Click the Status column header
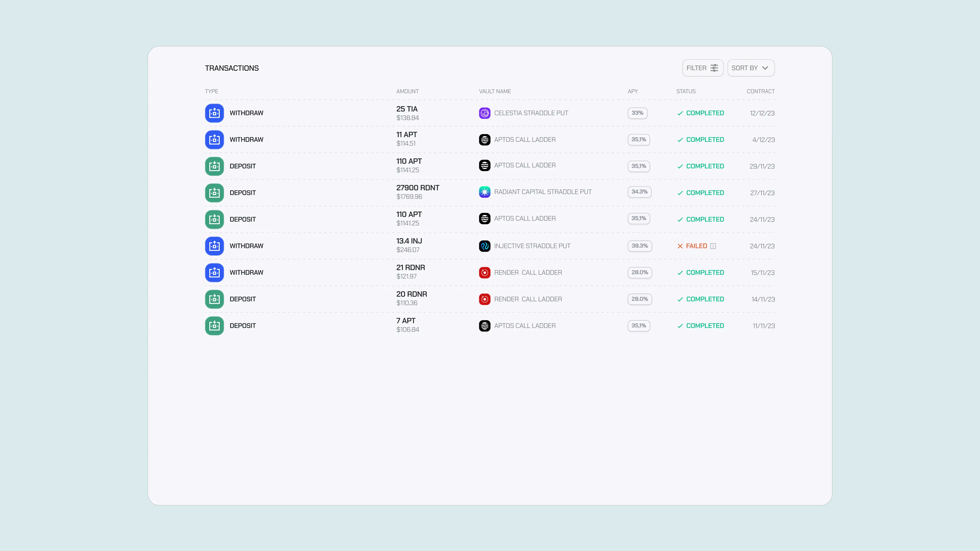 686,91
